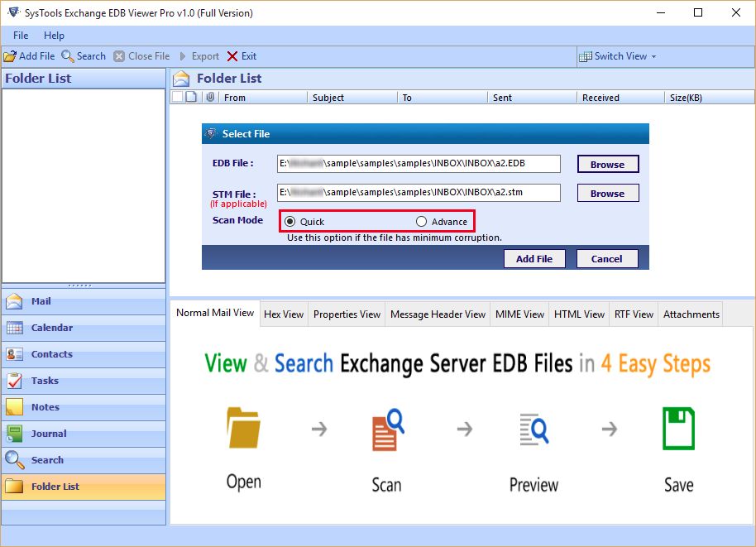
Task: Select the Tasks sidebar item
Action: 45,381
